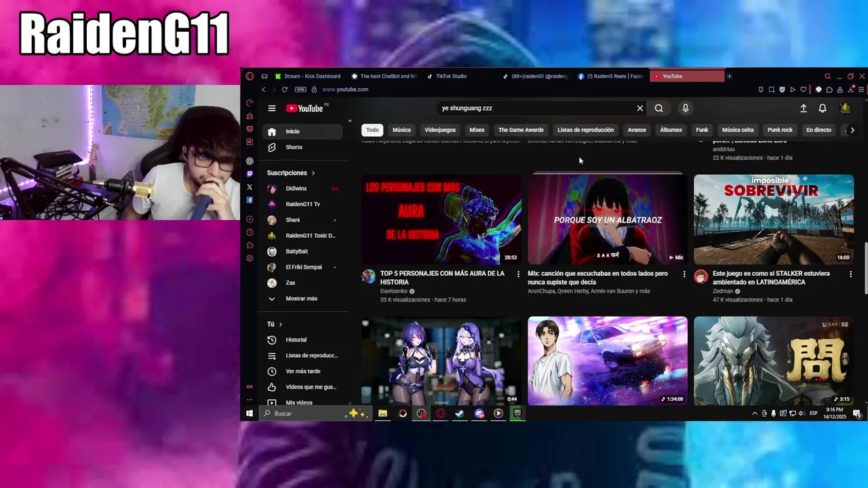This screenshot has height=488, width=868.
Task: Open the upload create icon
Action: pyautogui.click(x=804, y=108)
